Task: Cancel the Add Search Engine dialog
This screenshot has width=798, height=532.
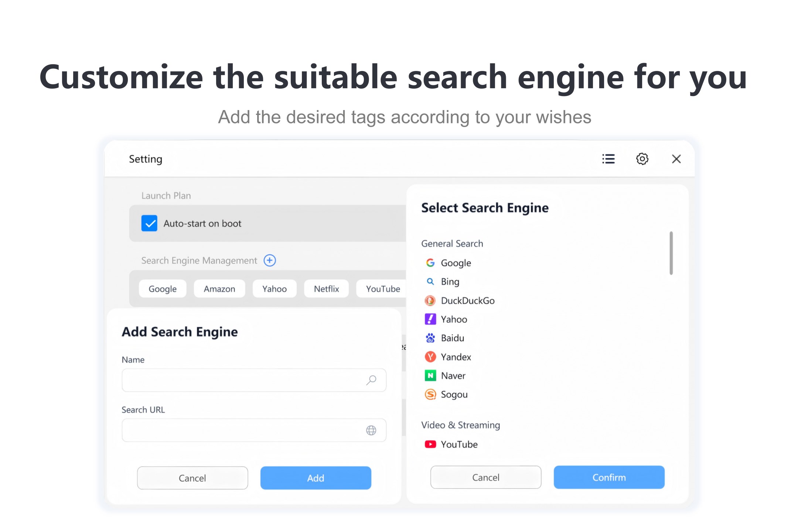Action: [x=192, y=478]
